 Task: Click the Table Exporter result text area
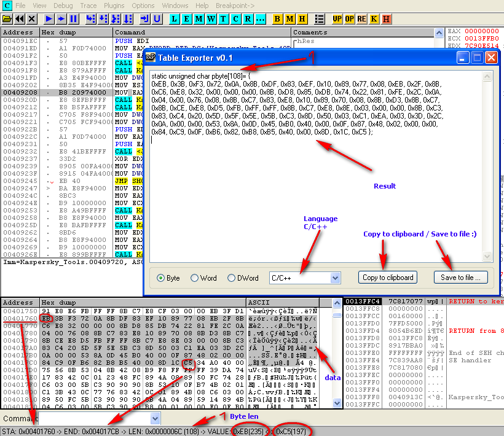click(x=317, y=166)
